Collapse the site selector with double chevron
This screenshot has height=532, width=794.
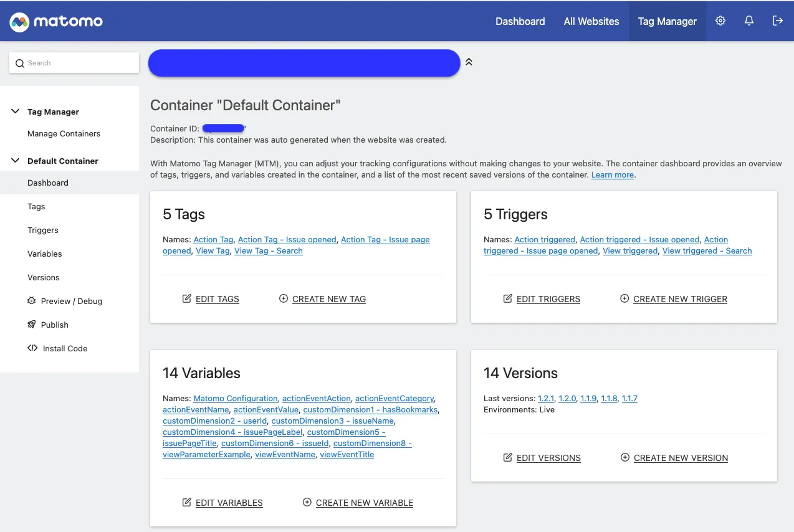coord(469,62)
